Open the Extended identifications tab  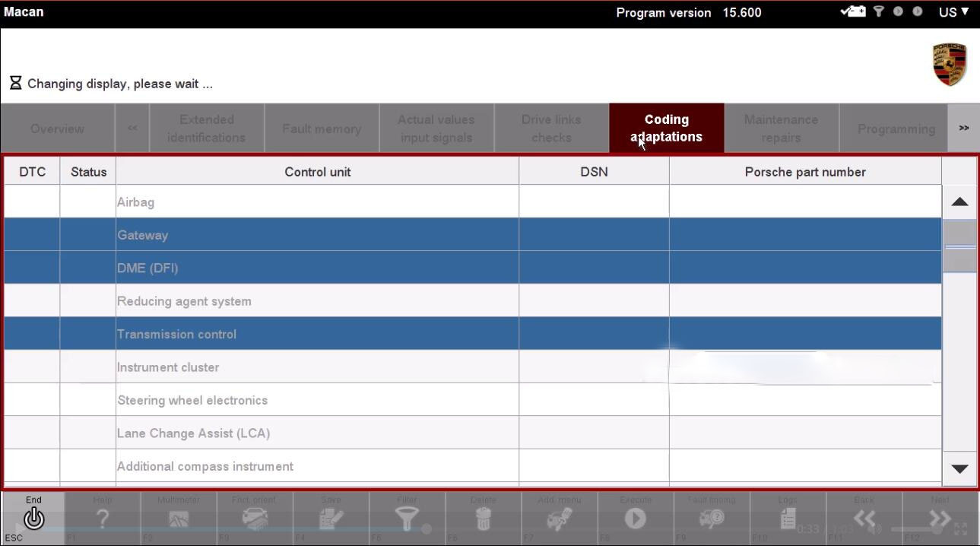tap(207, 129)
